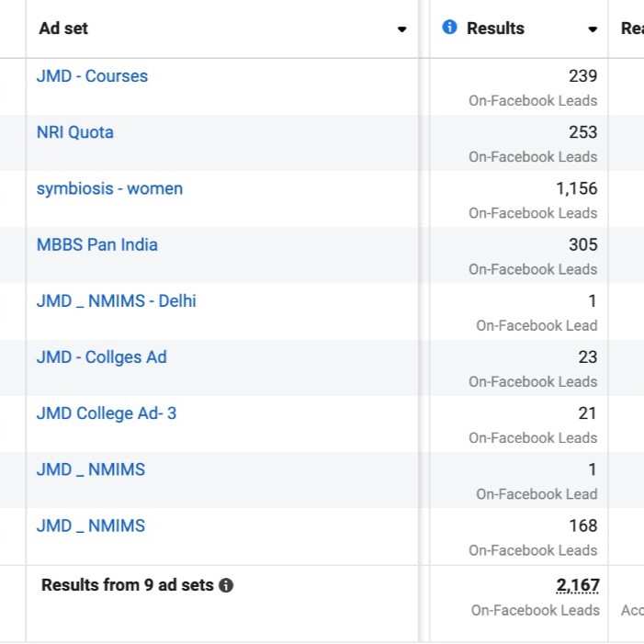Open the MBBS Pan India ad set

(97, 244)
